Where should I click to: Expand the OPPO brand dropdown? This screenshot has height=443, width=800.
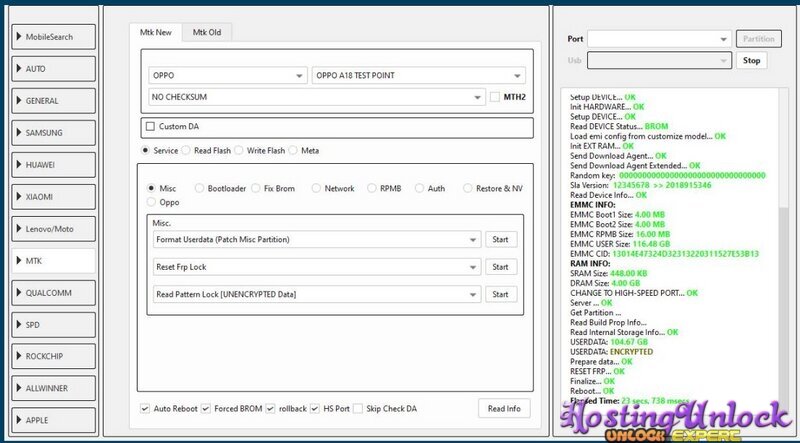pyautogui.click(x=227, y=76)
